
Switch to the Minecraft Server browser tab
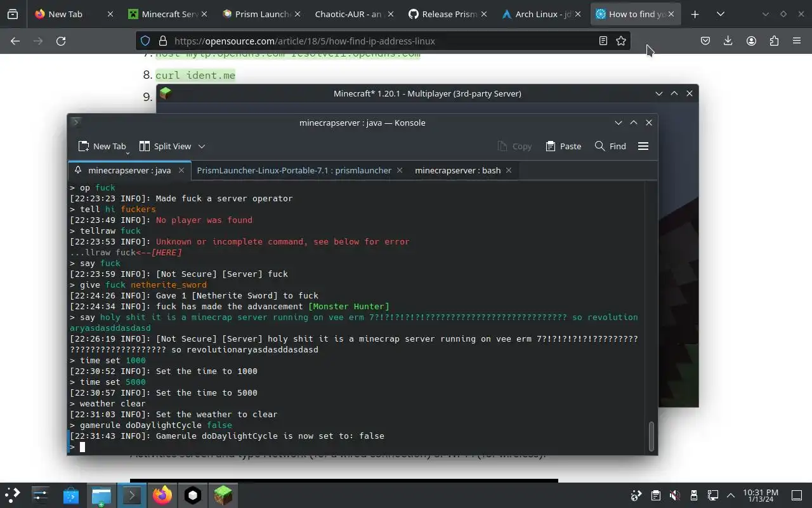[x=168, y=14]
